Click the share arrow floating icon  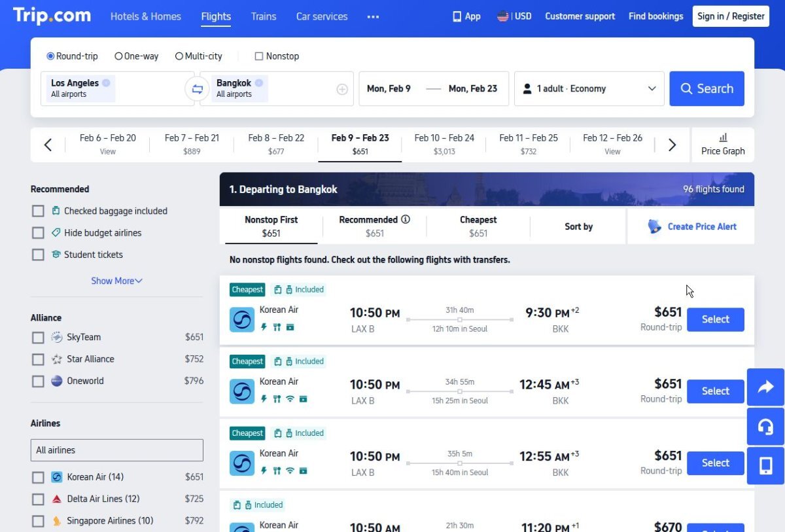pos(765,387)
